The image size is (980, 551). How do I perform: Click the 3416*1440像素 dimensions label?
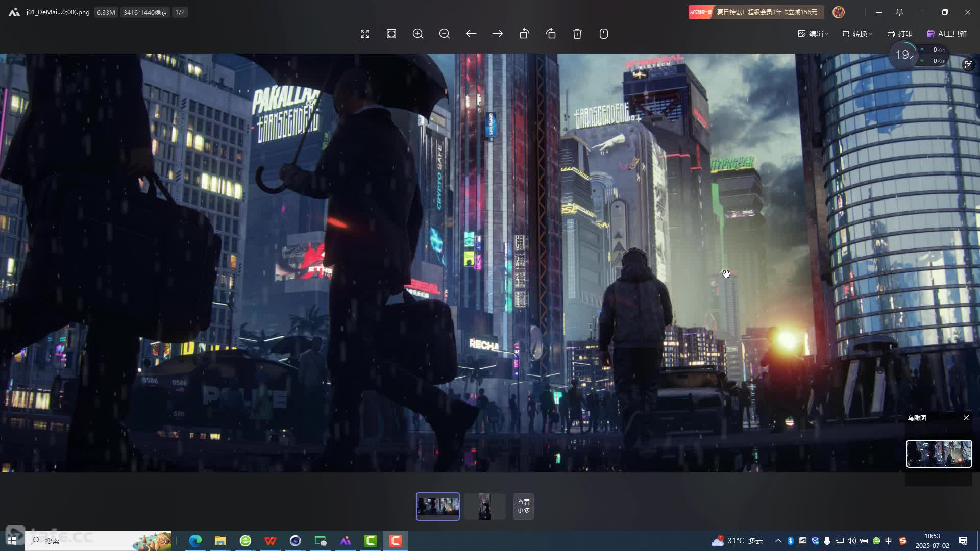click(x=145, y=12)
